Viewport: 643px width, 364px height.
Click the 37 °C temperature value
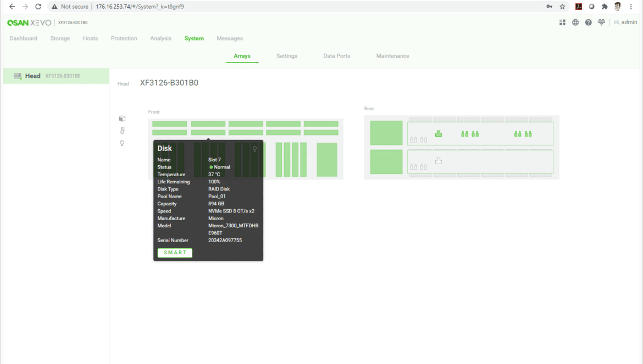[x=214, y=175]
